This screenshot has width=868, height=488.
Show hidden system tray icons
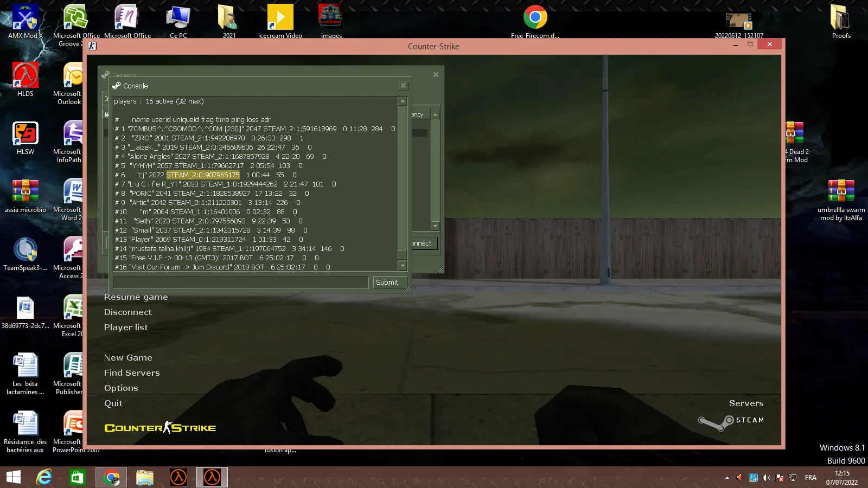pyautogui.click(x=727, y=478)
